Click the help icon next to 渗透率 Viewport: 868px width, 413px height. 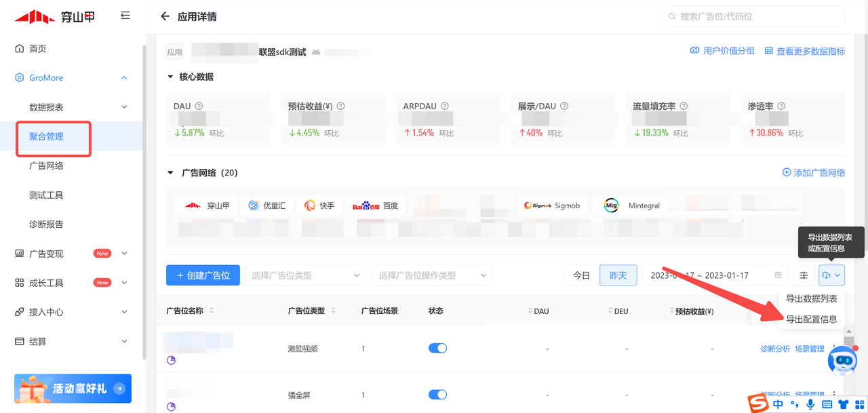click(782, 106)
